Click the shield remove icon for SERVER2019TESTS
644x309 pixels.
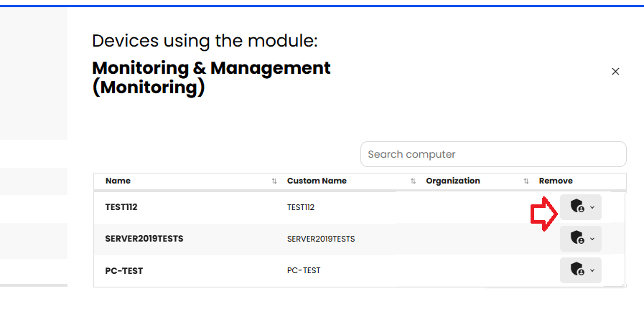click(576, 238)
